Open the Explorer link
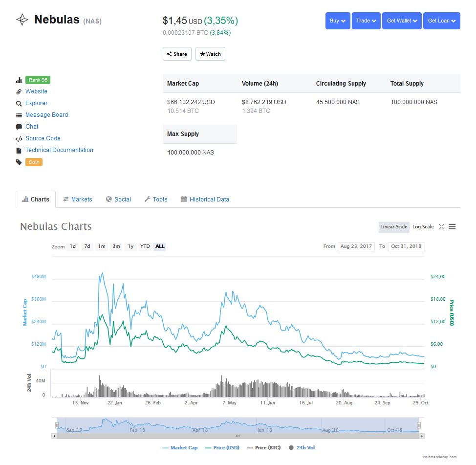476x465 pixels. click(37, 103)
